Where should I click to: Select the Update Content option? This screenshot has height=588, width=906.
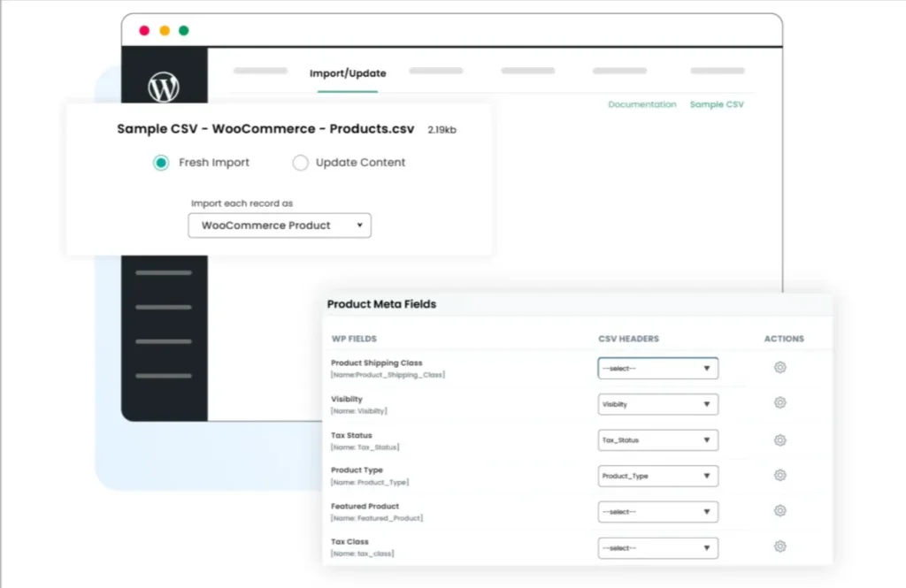(x=301, y=163)
